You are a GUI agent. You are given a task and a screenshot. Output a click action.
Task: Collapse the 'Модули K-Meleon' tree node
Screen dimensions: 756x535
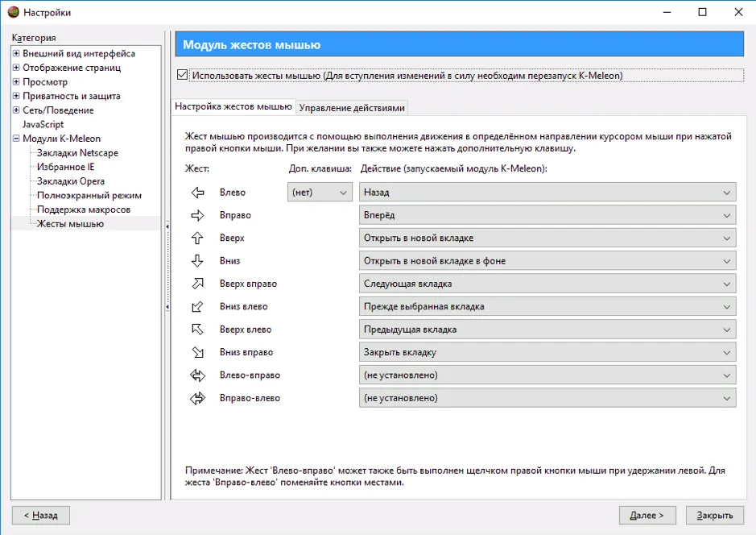16,138
